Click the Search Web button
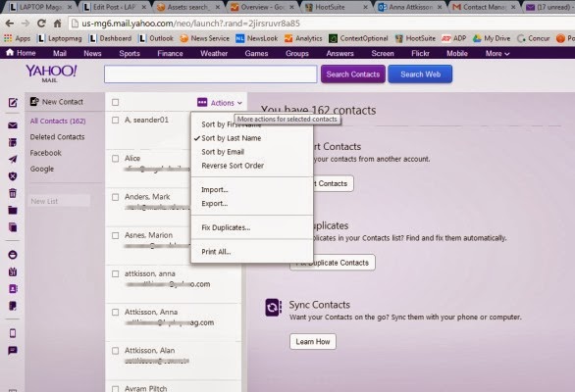575x392 pixels. click(420, 74)
